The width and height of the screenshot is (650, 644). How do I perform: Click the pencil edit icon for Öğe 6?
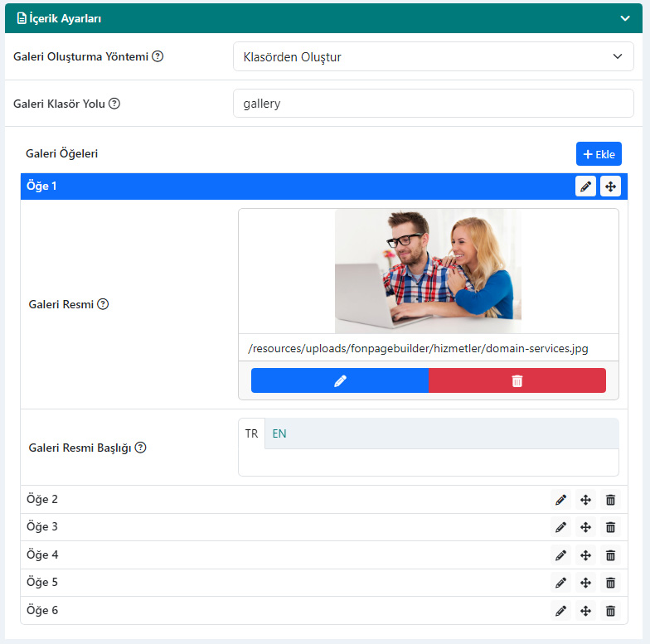560,610
